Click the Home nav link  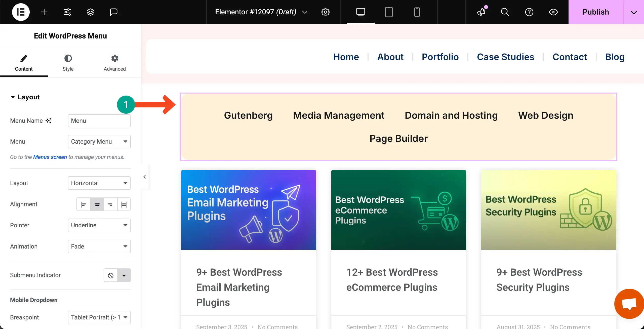click(x=346, y=57)
